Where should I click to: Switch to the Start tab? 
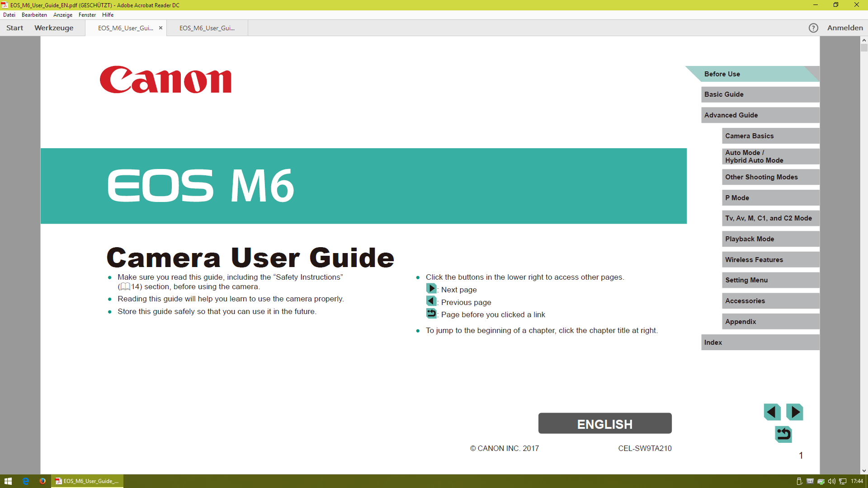pyautogui.click(x=15, y=28)
